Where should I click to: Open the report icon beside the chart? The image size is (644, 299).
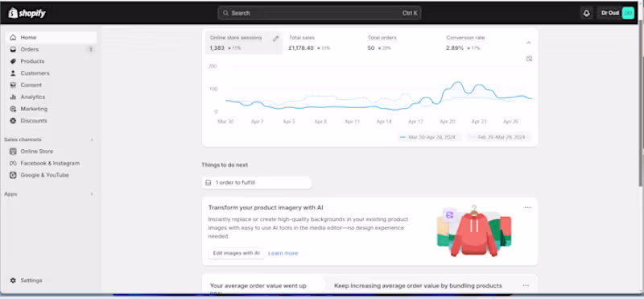coord(529,59)
